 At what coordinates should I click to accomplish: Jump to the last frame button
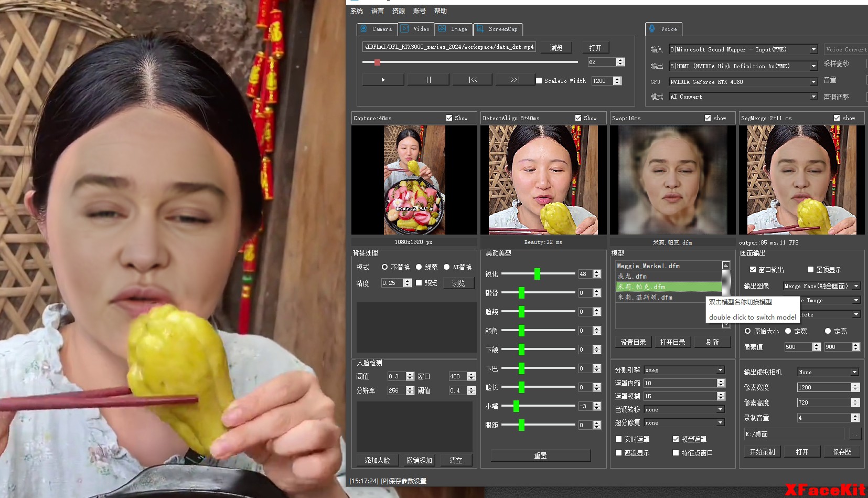click(x=515, y=80)
